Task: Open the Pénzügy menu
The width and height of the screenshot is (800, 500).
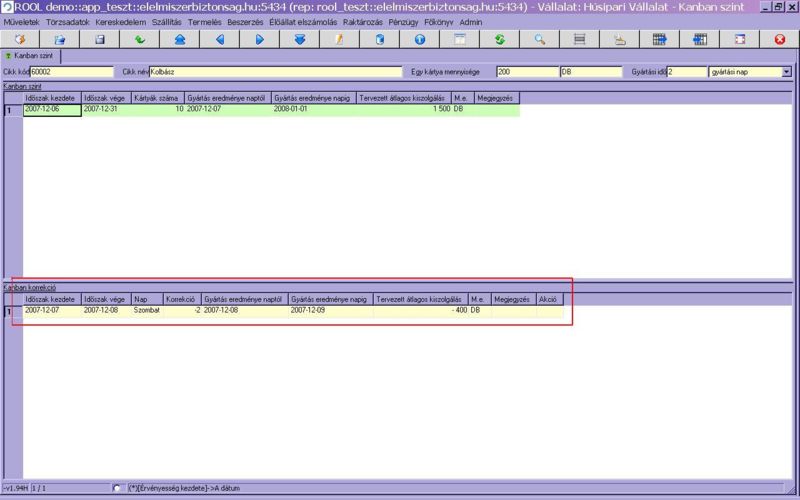Action: pos(403,22)
